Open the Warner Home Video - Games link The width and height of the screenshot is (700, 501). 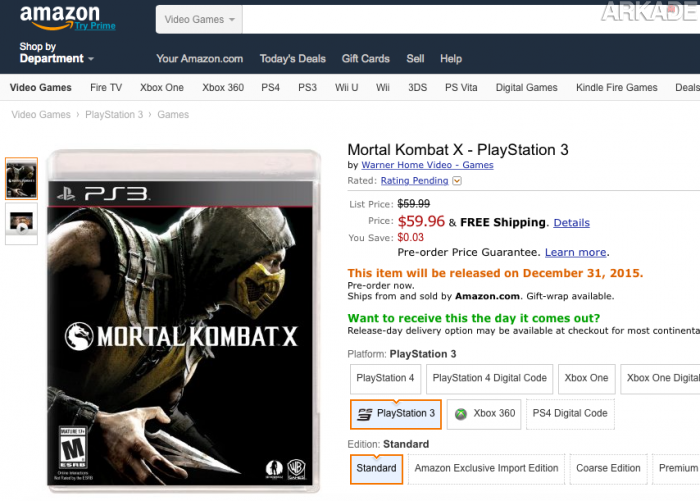click(427, 165)
